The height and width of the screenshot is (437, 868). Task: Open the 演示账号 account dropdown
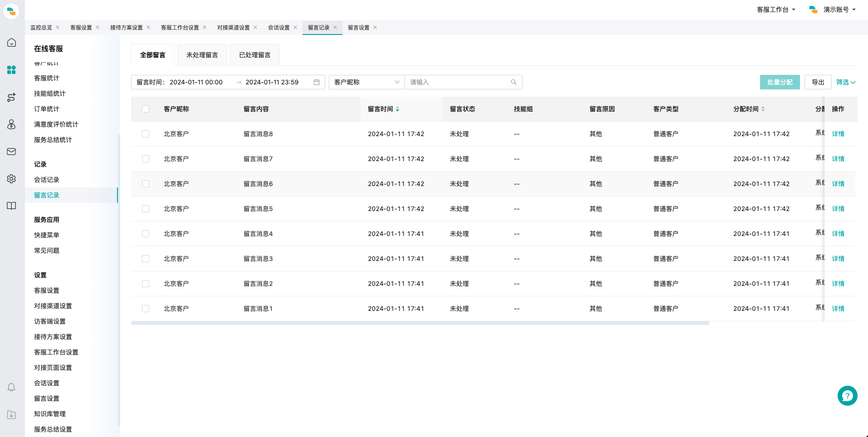pyautogui.click(x=839, y=10)
